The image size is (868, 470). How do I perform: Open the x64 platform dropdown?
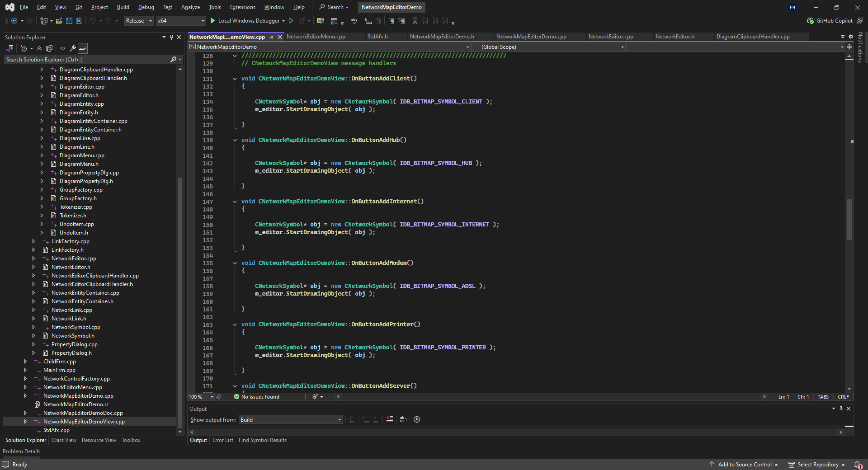(x=181, y=21)
